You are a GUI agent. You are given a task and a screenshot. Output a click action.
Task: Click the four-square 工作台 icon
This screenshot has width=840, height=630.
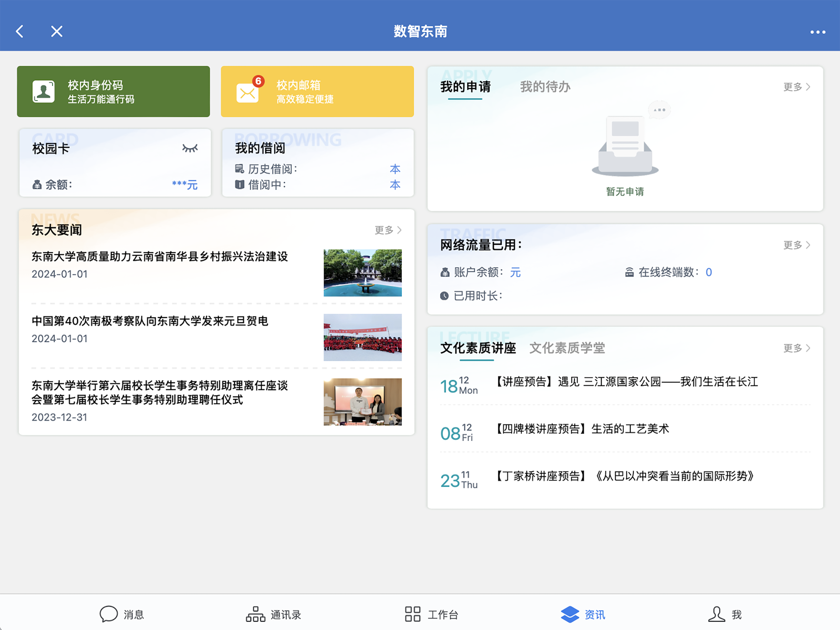tap(412, 614)
